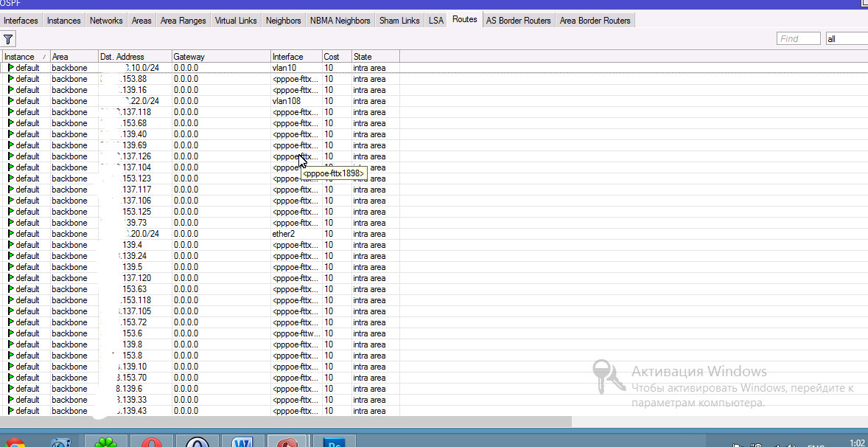Viewport: 868px width, 447px height.
Task: Open the LSA tab
Action: pyautogui.click(x=436, y=21)
